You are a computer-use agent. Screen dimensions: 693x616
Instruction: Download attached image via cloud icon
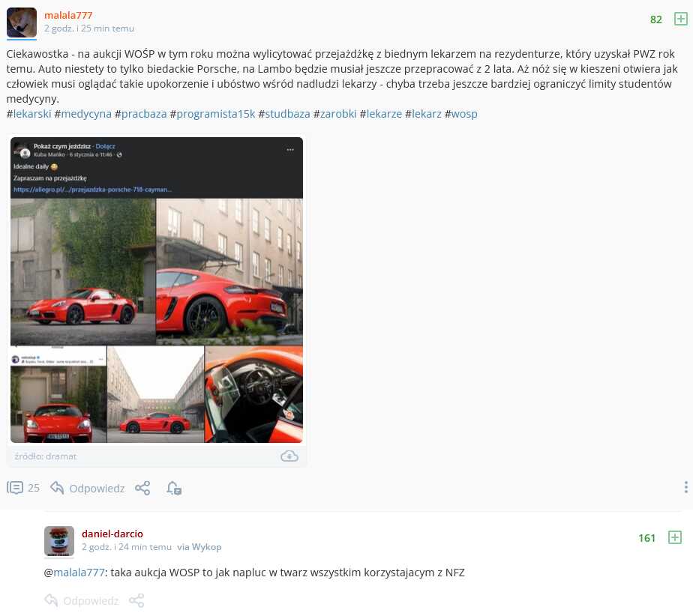click(289, 456)
